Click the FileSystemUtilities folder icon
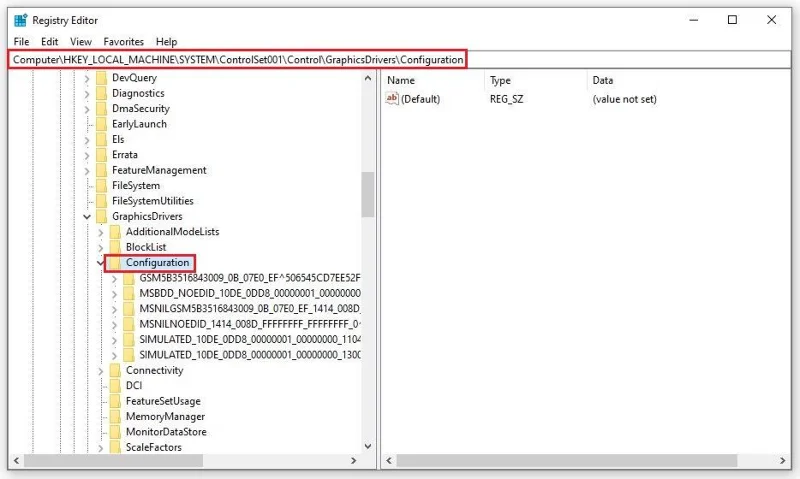This screenshot has width=800, height=479. coord(102,201)
